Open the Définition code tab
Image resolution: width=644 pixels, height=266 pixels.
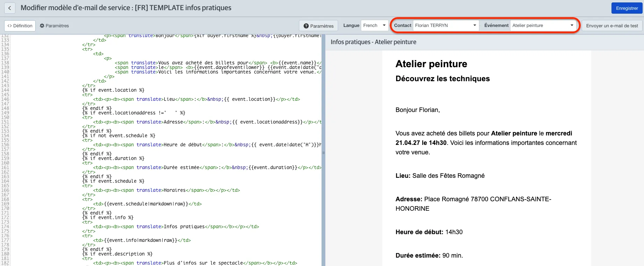20,26
